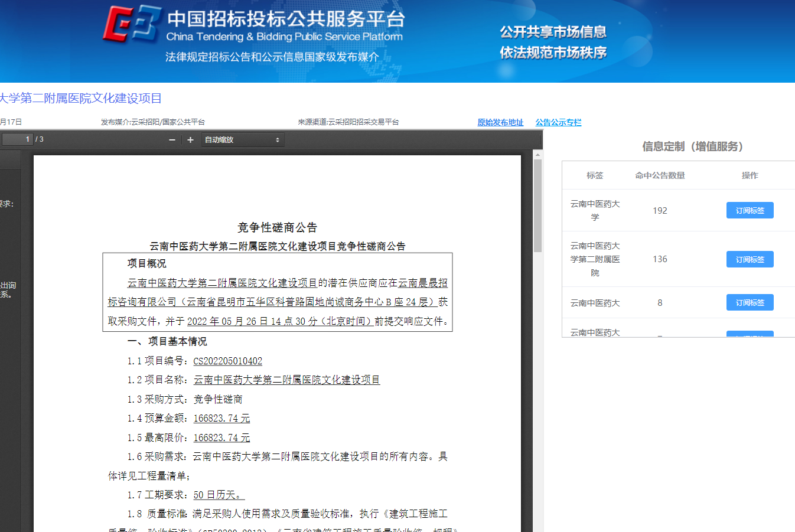Subscribe to the 云南中医药大学 tag with 192 hits

coord(750,211)
